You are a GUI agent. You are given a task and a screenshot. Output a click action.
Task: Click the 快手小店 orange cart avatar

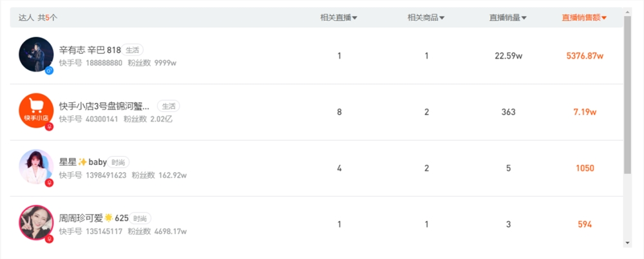tap(35, 110)
